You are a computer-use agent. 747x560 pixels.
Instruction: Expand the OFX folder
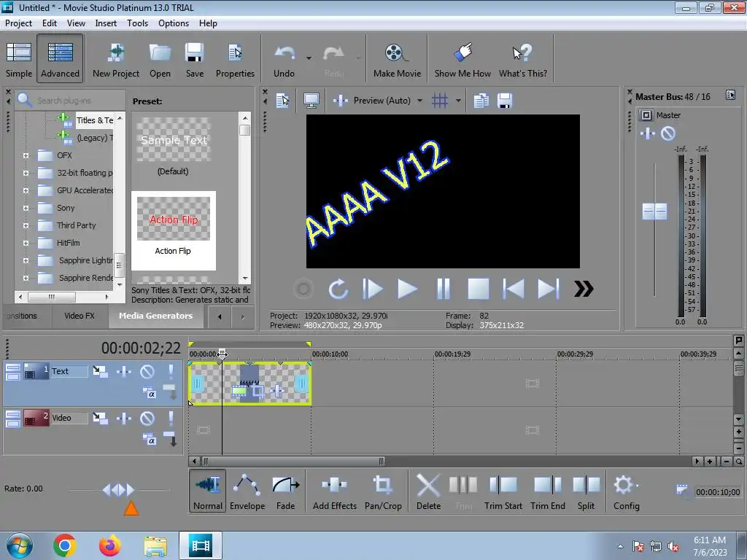[x=26, y=156]
